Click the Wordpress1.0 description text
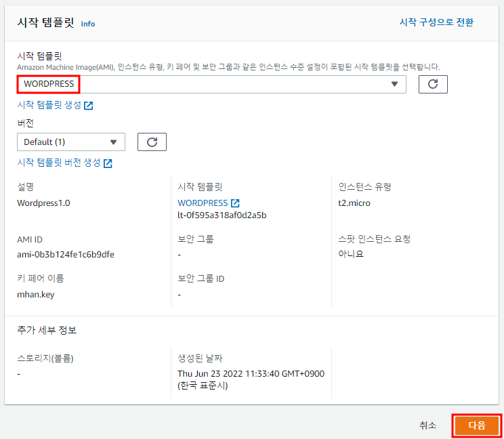The height and width of the screenshot is (439, 504). point(43,203)
